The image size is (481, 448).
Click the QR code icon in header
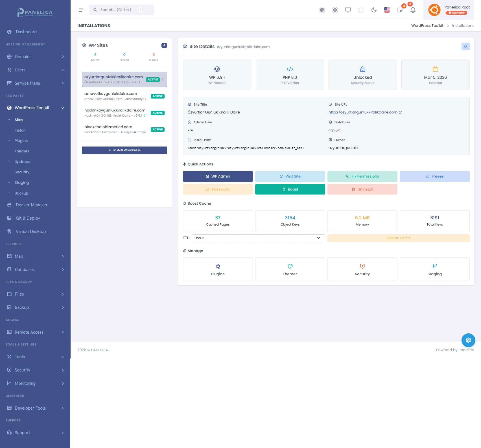point(322,10)
